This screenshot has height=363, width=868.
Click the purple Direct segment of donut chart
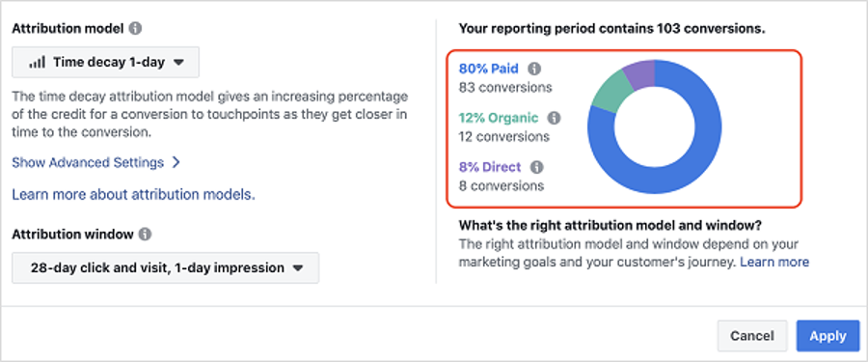coord(641,72)
